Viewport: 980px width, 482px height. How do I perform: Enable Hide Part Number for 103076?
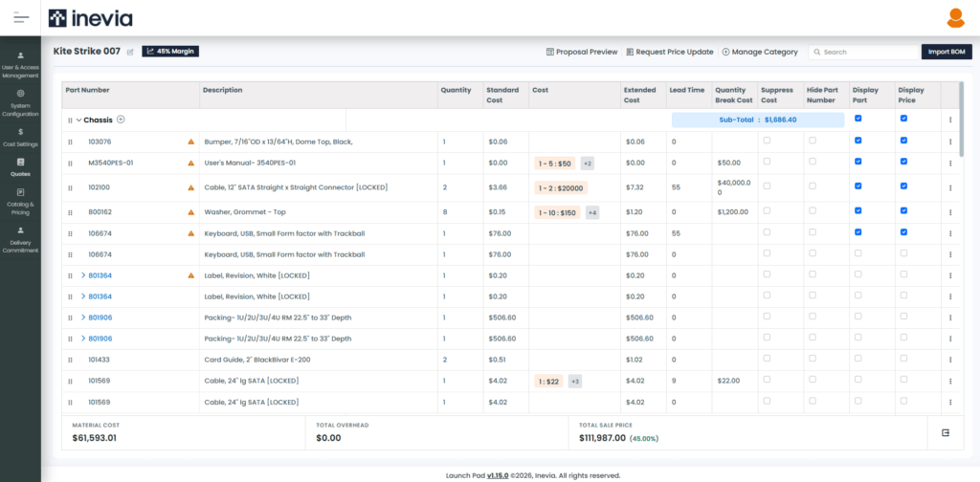tap(813, 141)
